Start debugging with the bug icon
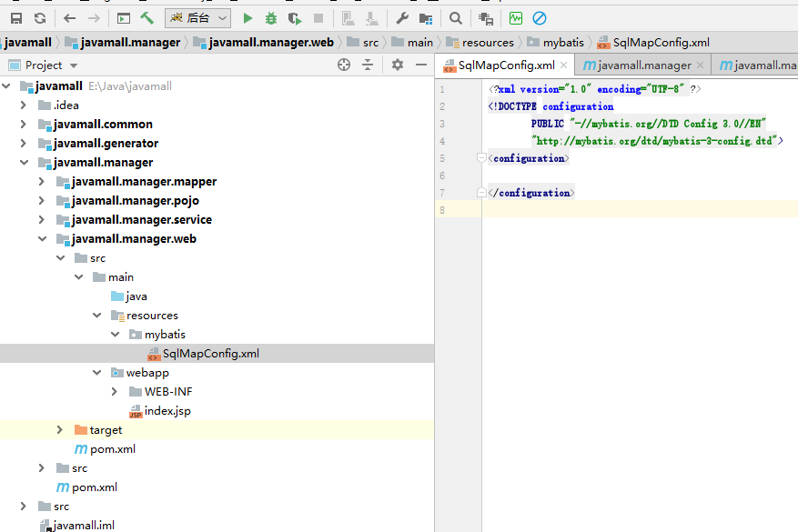798x532 pixels. coord(271,18)
